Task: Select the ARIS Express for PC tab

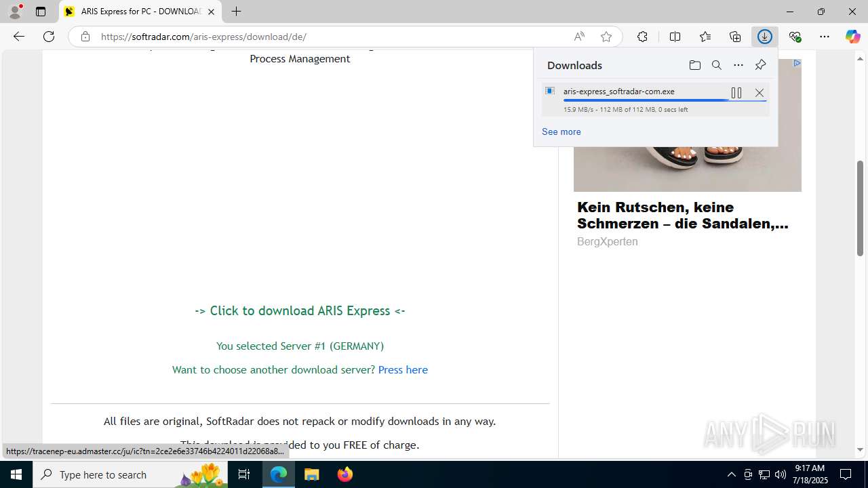Action: (x=140, y=12)
